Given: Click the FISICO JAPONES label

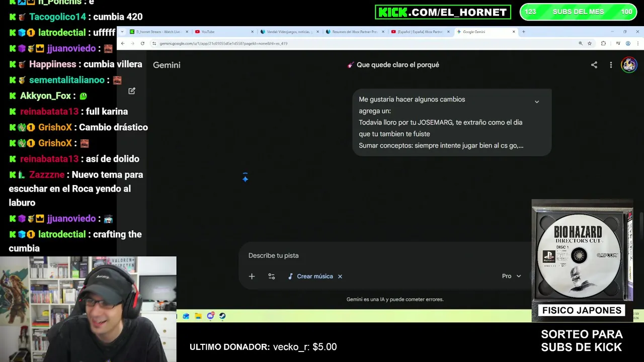Looking at the screenshot, I should tap(582, 310).
